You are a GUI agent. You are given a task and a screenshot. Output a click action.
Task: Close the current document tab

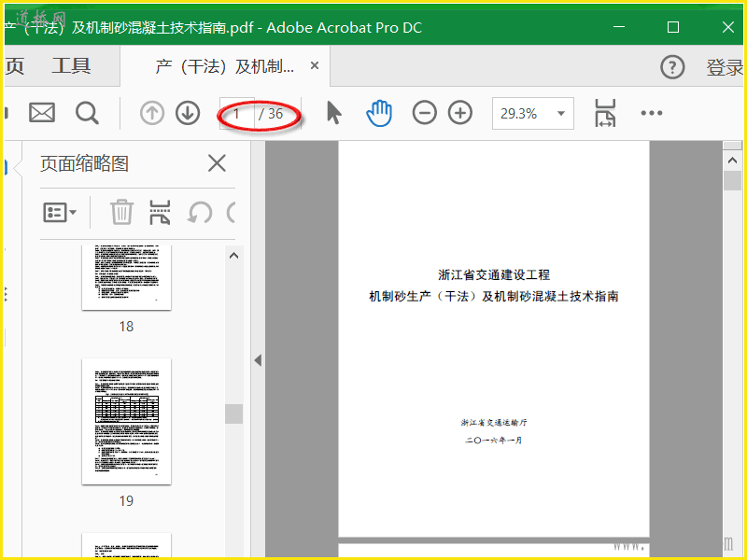coord(315,65)
